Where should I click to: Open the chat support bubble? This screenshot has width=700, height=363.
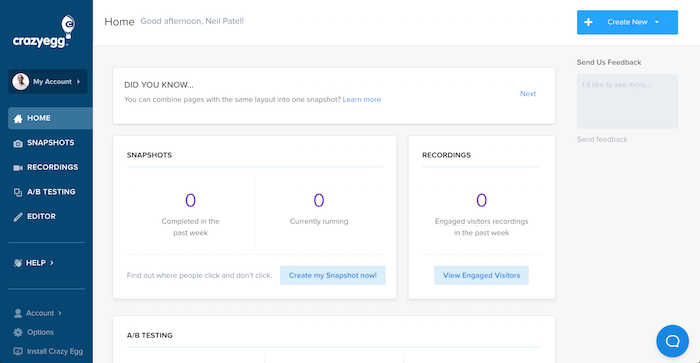672,341
